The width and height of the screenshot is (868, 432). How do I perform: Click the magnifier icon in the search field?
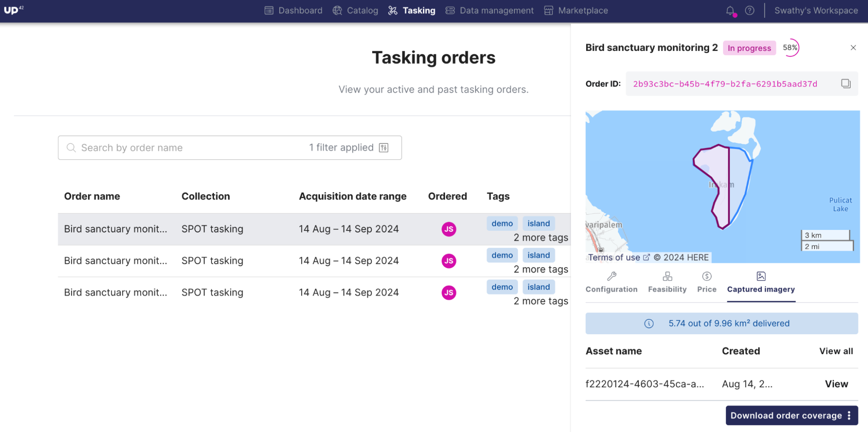tap(71, 148)
